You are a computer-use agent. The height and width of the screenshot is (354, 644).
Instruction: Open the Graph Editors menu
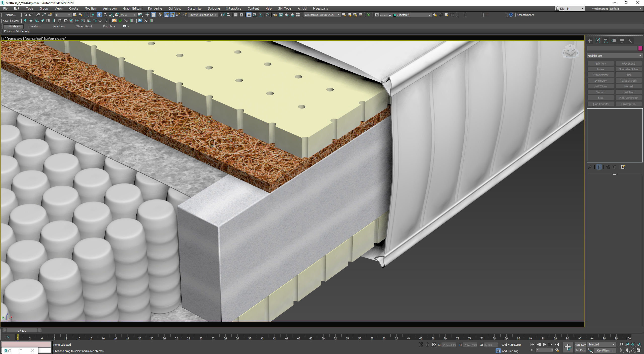pyautogui.click(x=132, y=9)
